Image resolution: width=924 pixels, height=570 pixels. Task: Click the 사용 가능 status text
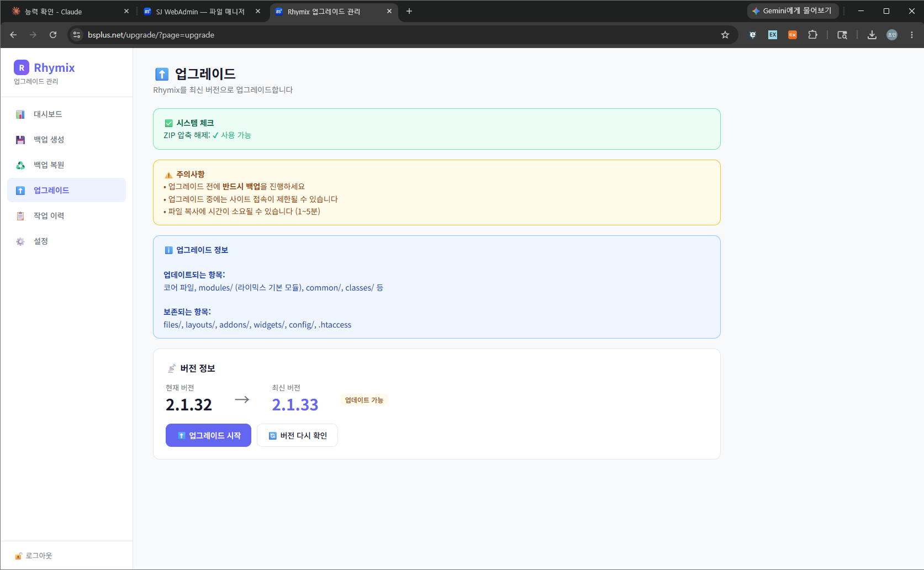coord(236,135)
